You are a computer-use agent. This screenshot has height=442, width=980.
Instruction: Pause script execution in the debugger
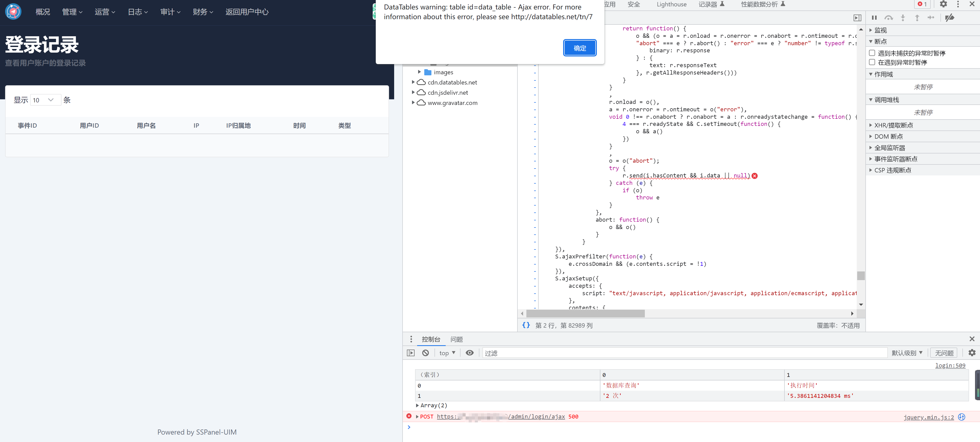tap(874, 18)
